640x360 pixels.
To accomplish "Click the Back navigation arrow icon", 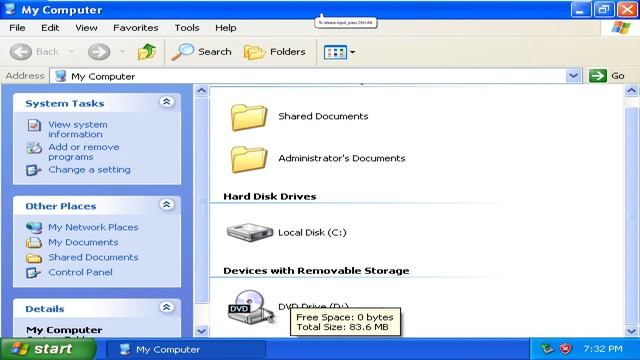I will pos(20,52).
